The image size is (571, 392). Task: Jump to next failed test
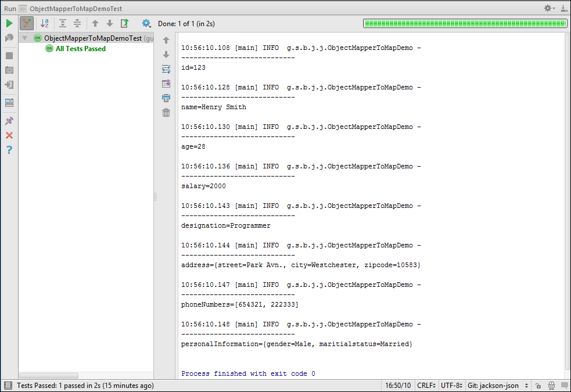(110, 23)
